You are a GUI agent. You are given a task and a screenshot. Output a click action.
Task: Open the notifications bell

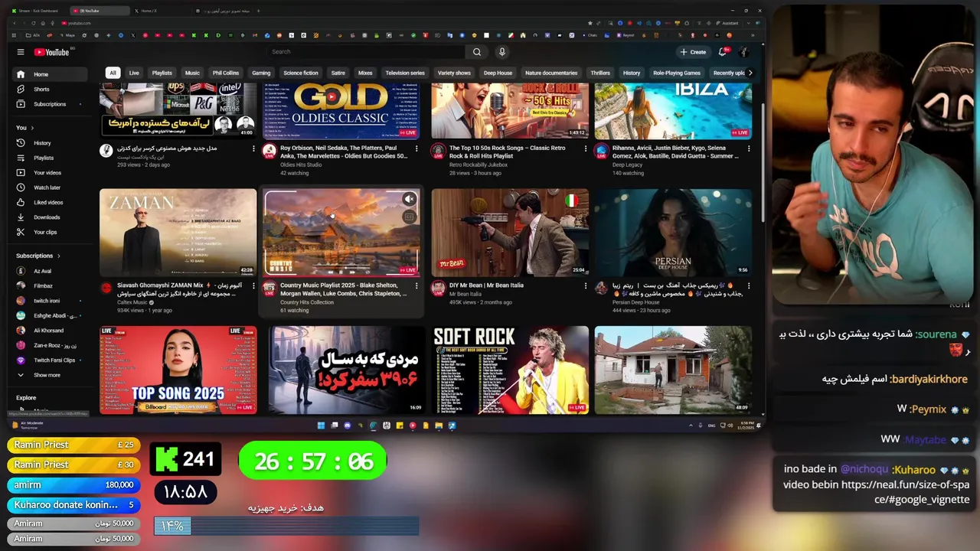722,52
